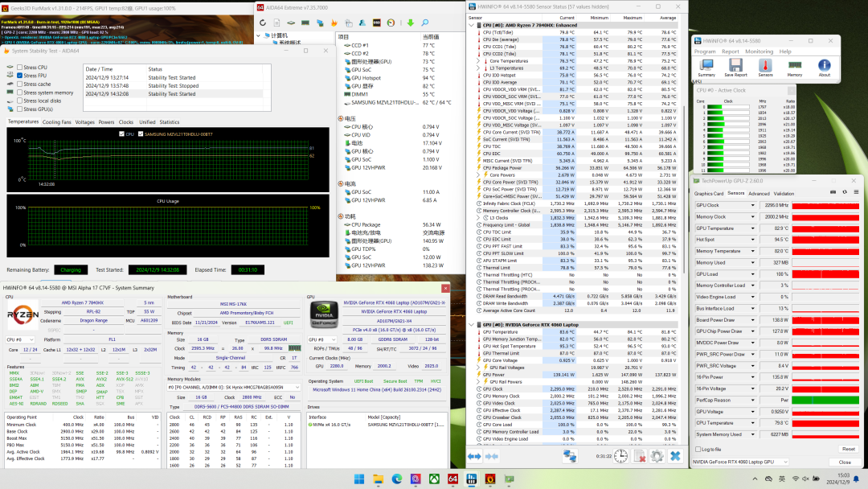Close HWiNFO System Summary red X
The height and width of the screenshot is (489, 868).
[x=445, y=288]
